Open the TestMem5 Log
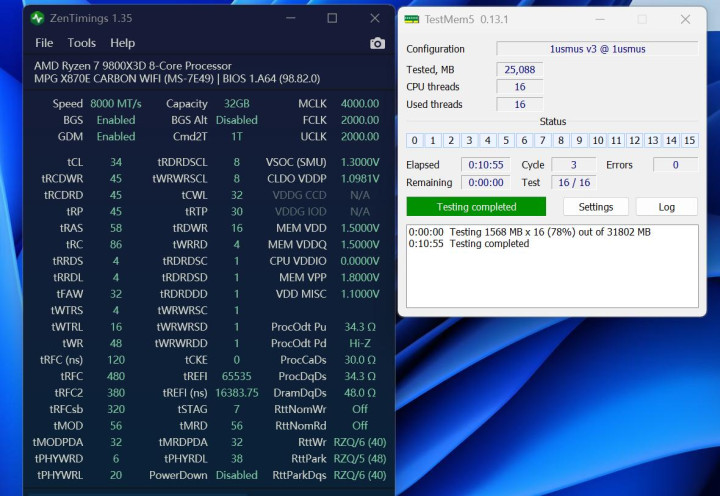Screen dimensions: 720x496 point(666,207)
